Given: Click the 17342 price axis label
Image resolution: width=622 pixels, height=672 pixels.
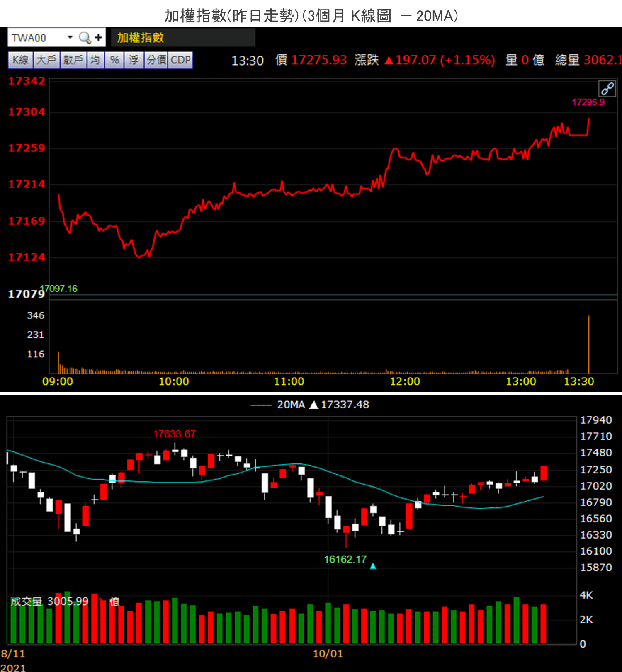Looking at the screenshot, I should point(27,81).
